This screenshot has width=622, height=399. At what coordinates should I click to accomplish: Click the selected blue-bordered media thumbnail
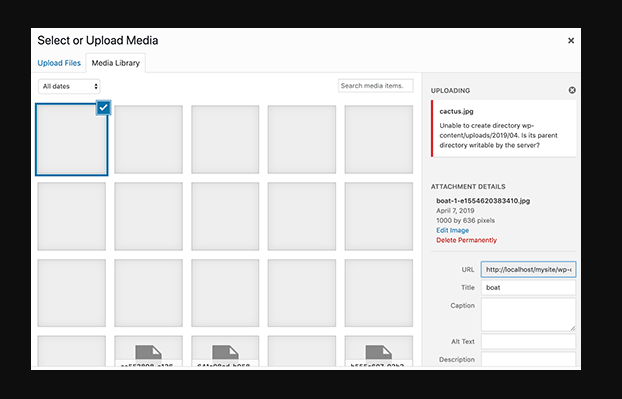point(71,140)
